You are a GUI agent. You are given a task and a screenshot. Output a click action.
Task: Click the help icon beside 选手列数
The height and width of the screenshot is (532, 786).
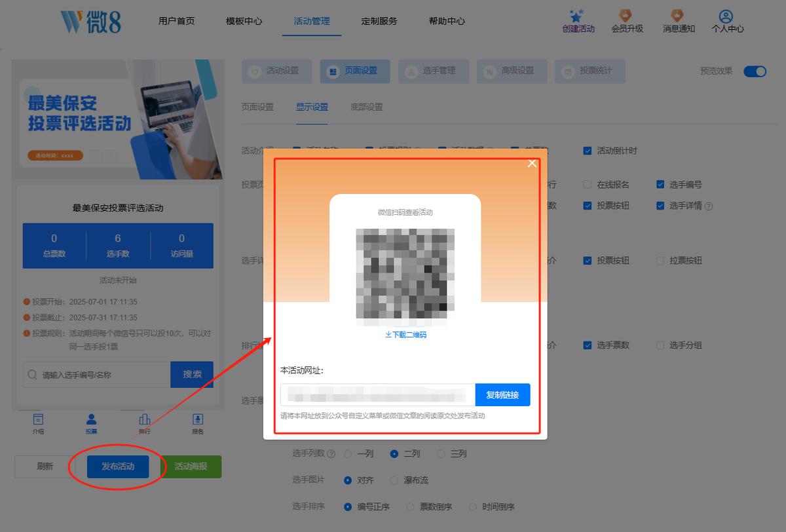pyautogui.click(x=331, y=453)
